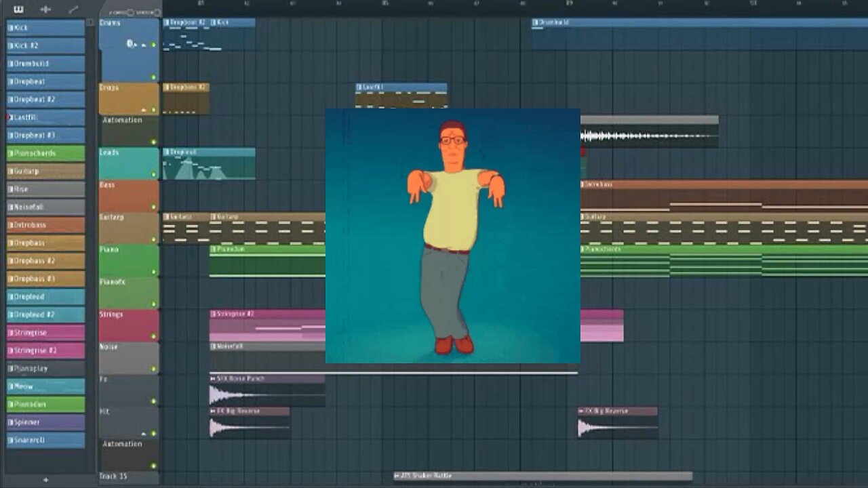Switch picker to the audio clips icon

point(45,9)
